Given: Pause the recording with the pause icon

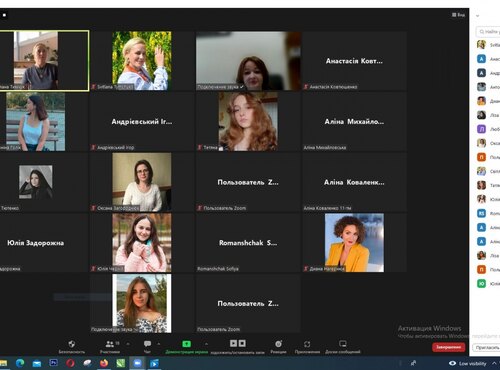Looking at the screenshot, I should pyautogui.click(x=233, y=343).
